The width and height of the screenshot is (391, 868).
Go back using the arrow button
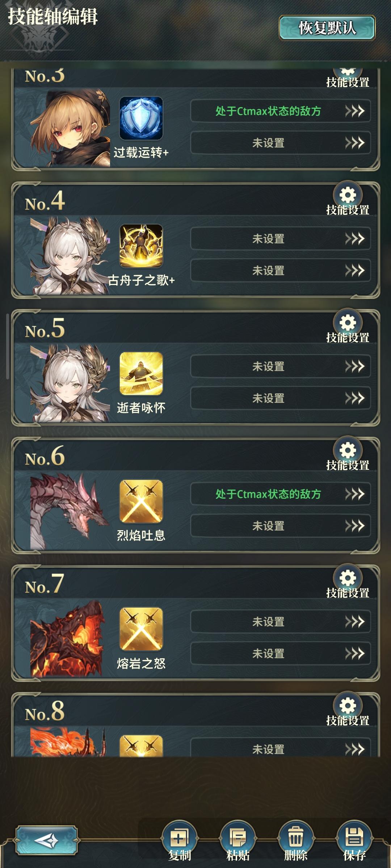click(x=46, y=840)
